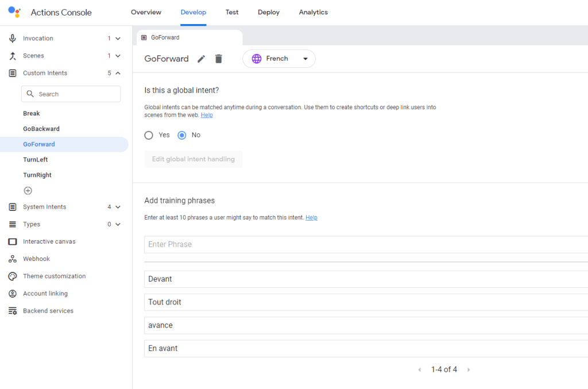Click the Enter Phrase input field
This screenshot has width=588, height=389.
pos(362,244)
